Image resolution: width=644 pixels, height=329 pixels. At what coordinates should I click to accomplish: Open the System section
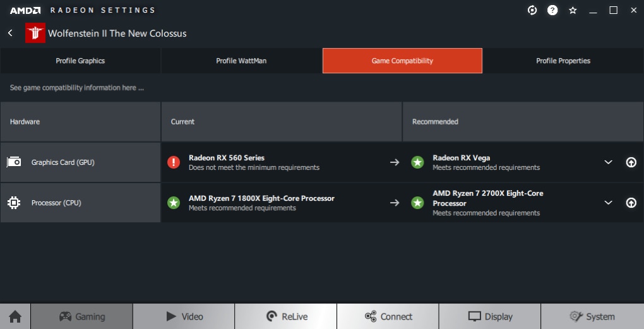[592, 316]
